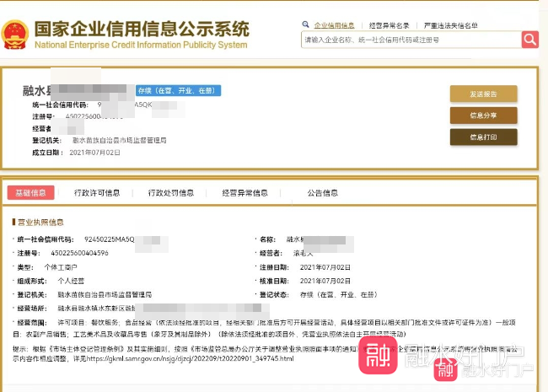Click the small magnifier icon beside 企业信用信息
Viewport: 548px width, 392px height.
[305, 24]
